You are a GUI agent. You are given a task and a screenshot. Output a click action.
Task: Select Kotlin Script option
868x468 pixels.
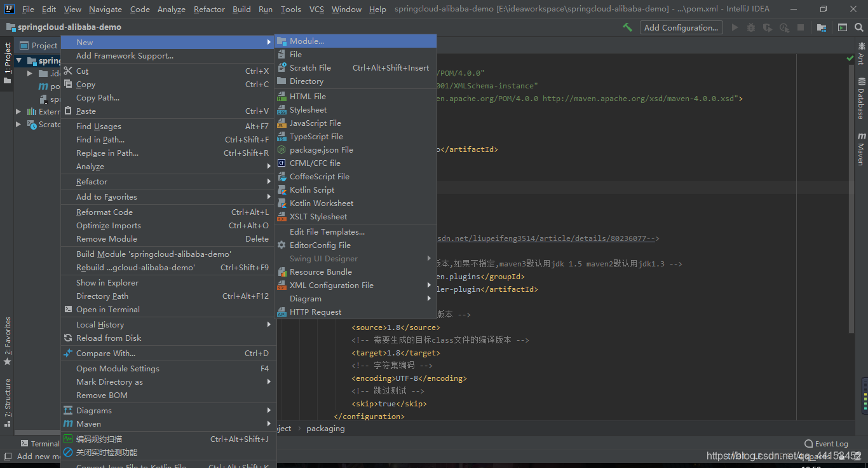(x=355, y=189)
